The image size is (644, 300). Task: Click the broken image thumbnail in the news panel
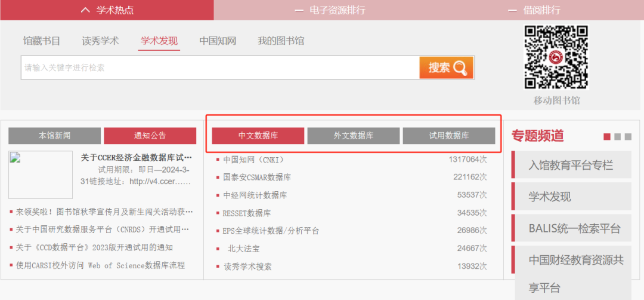[x=40, y=175]
